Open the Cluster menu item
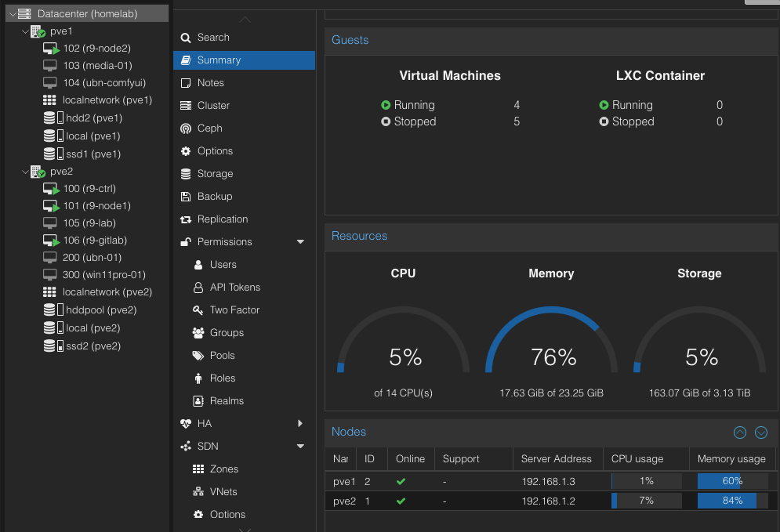 click(213, 106)
